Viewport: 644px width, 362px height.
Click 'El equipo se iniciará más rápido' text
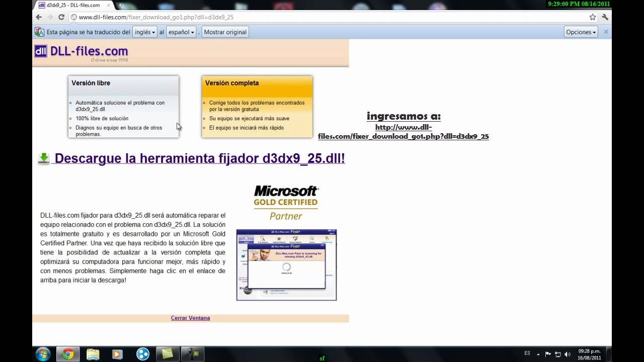click(x=247, y=128)
